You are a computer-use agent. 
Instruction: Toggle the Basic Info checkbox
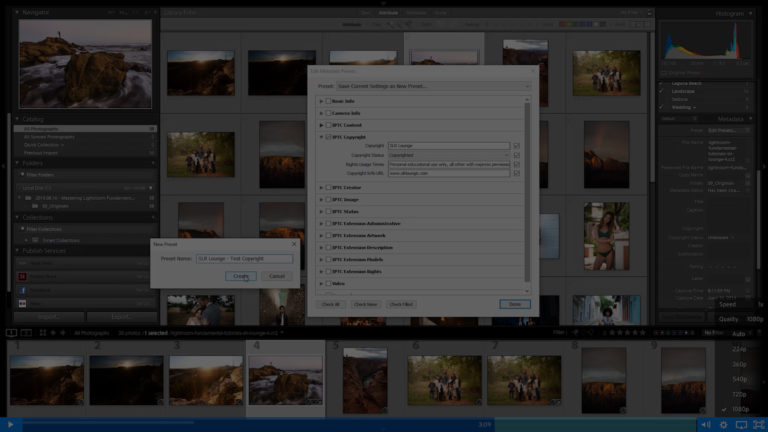click(329, 101)
